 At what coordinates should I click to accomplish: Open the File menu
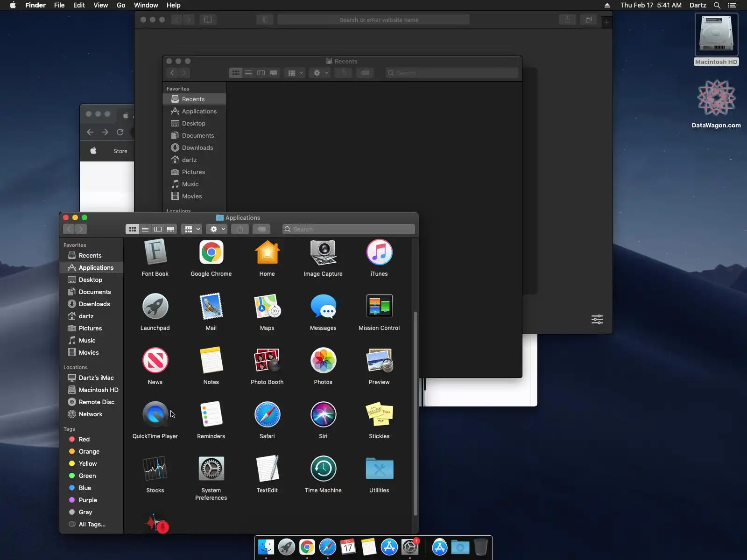coord(59,5)
